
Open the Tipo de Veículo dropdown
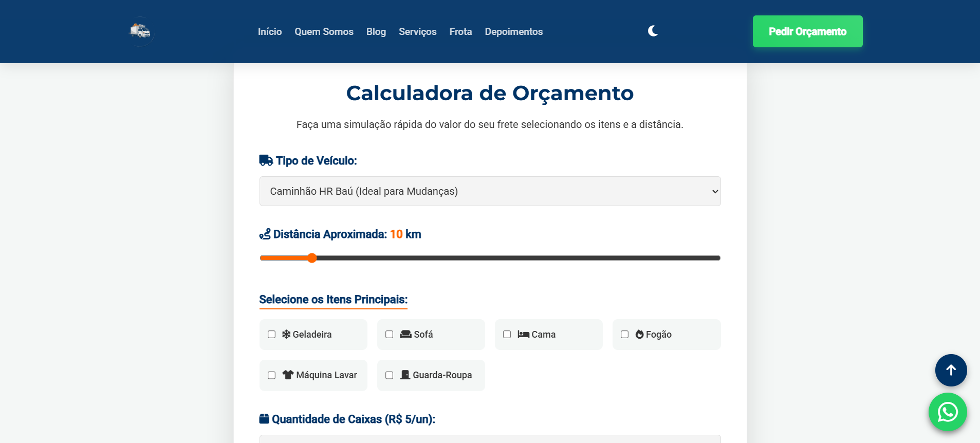pos(490,191)
